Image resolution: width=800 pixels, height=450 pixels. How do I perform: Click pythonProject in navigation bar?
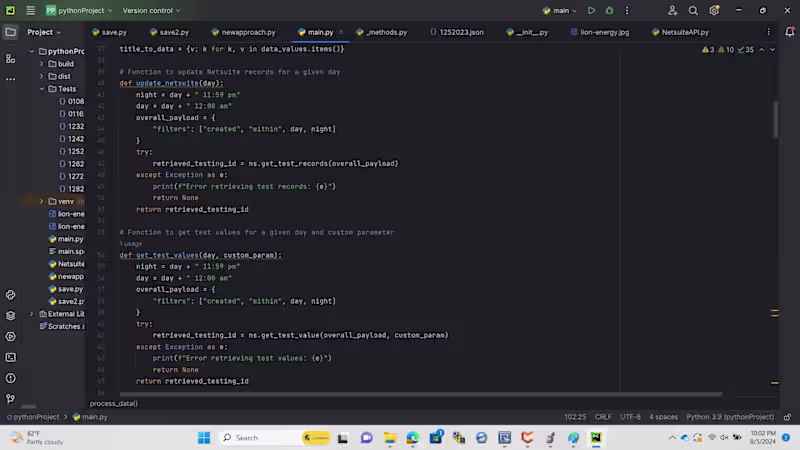(x=33, y=417)
